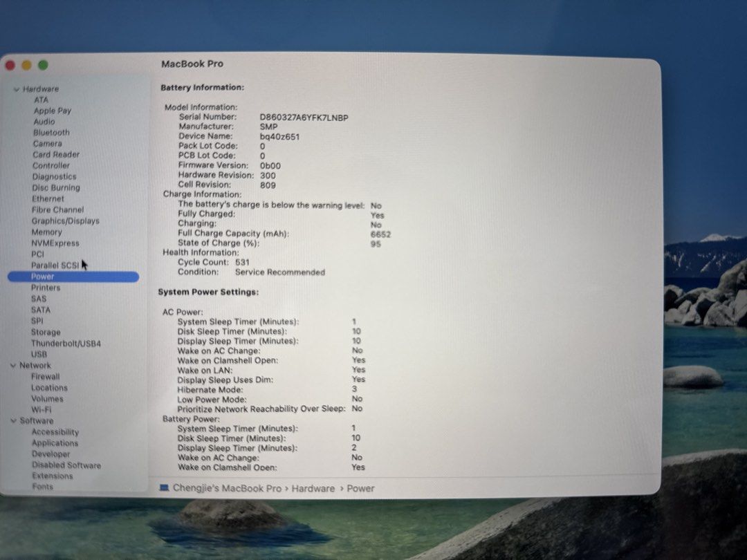Click the device name bq40z651

[x=279, y=137]
